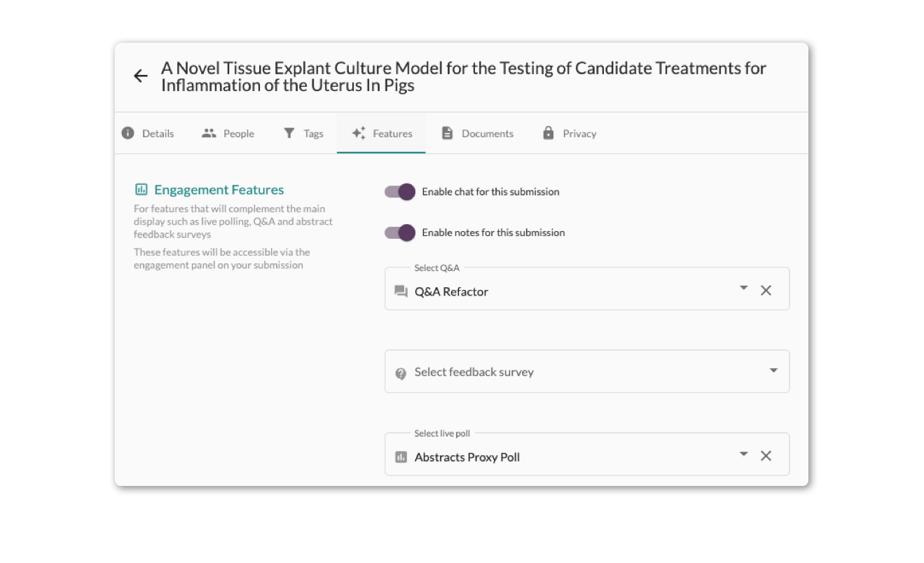924x563 pixels.
Task: Click the Privacy lock icon
Action: (549, 133)
